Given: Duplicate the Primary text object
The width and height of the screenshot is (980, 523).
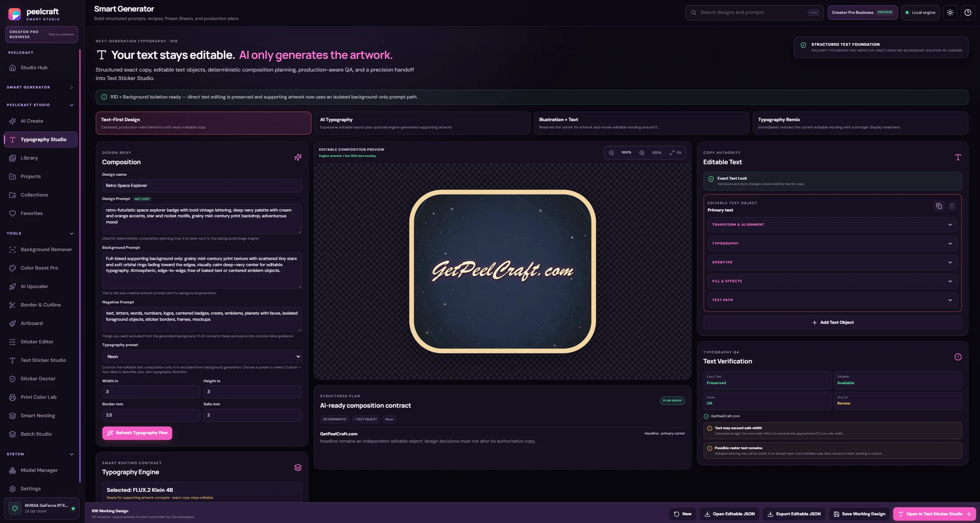Looking at the screenshot, I should point(939,206).
